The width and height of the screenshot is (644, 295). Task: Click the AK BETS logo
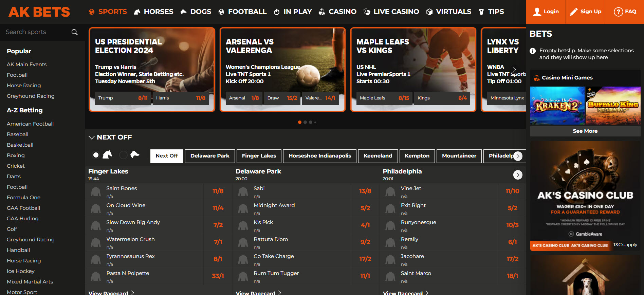point(39,12)
